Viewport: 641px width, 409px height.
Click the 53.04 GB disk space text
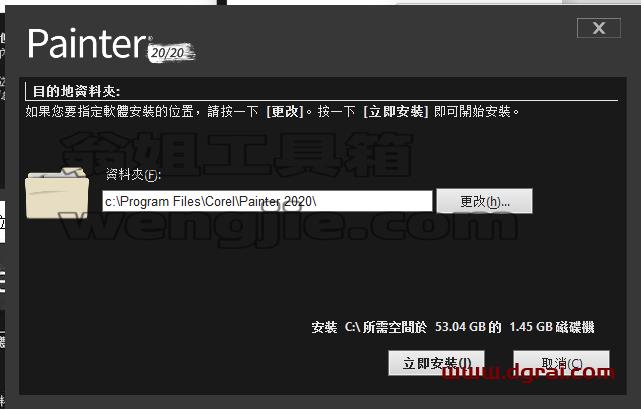[460, 327]
